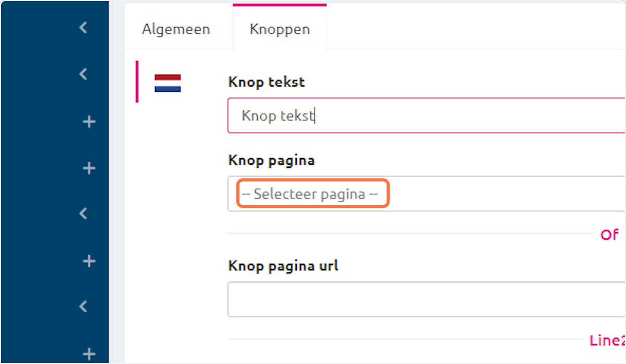Click the 'Knop tekst' field label
Screen dimensions: 626x364
[x=267, y=82]
